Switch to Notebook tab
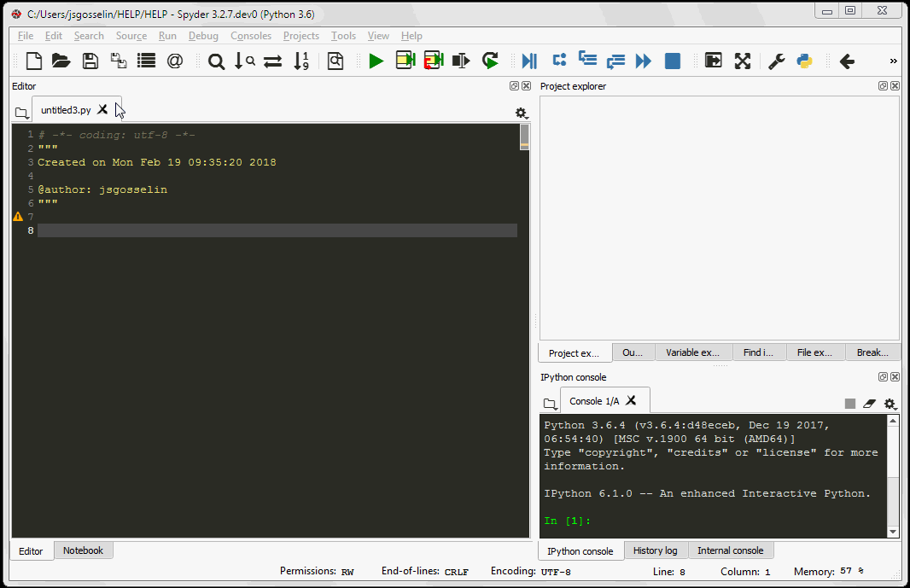910x588 pixels. coord(83,550)
